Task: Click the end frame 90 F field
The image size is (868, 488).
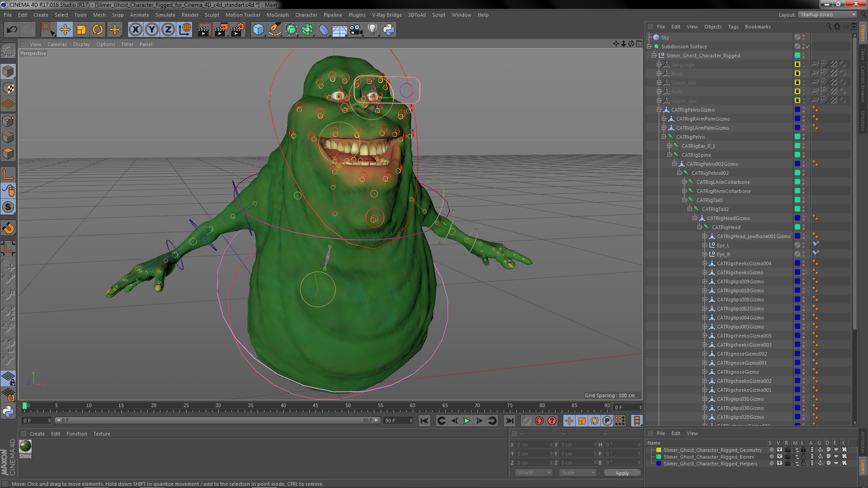Action: 398,421
